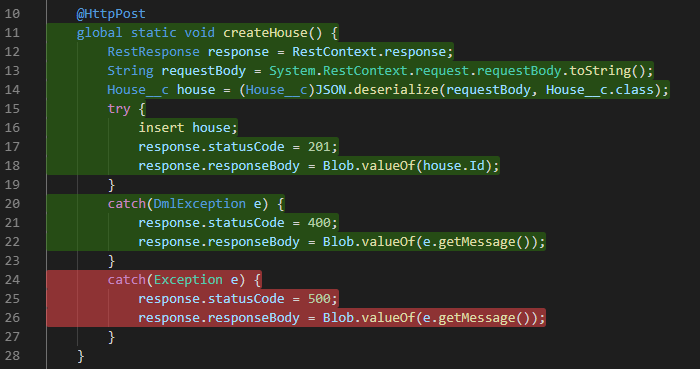Click status code value 201

(319, 147)
